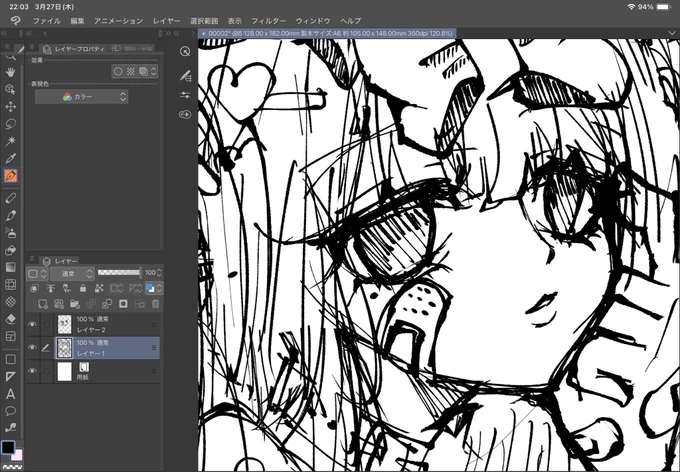Click the layer opacity slider

[119, 272]
